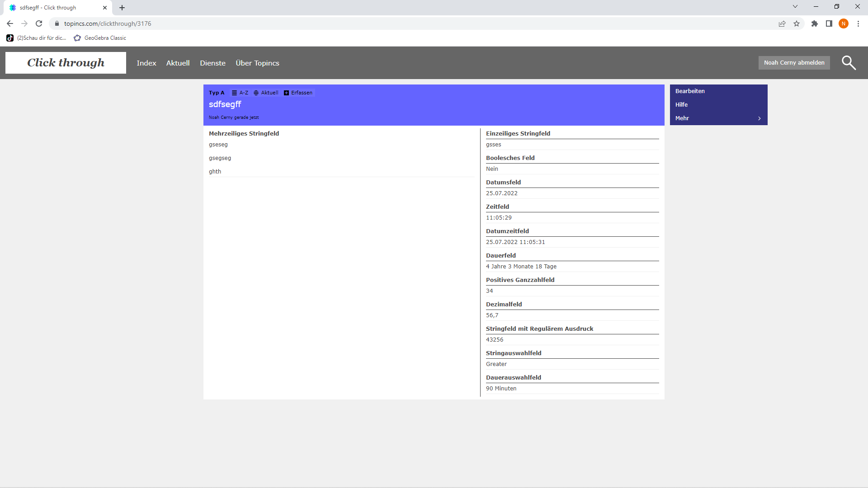Image resolution: width=868 pixels, height=488 pixels.
Task: Go to Dienste in navigation
Action: pyautogui.click(x=212, y=63)
